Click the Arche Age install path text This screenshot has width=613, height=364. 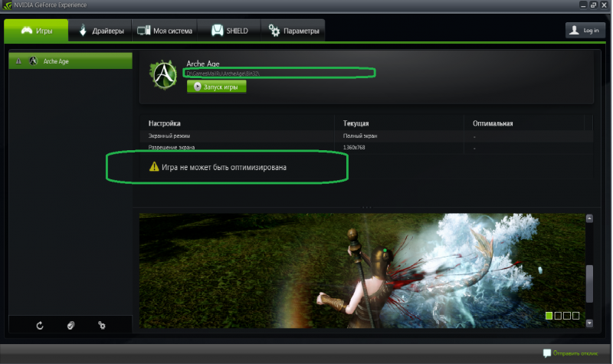(x=223, y=74)
